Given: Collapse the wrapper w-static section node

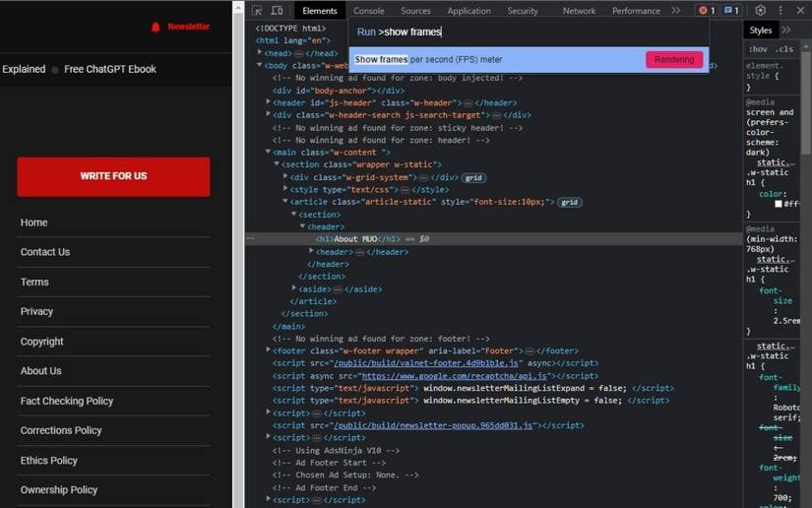Looking at the screenshot, I should pos(277,164).
